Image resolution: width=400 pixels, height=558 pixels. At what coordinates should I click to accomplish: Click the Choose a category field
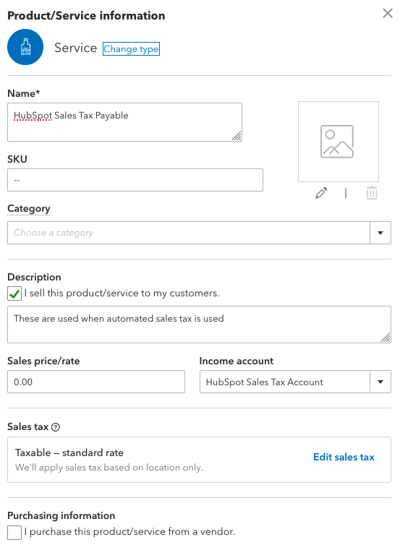click(x=189, y=233)
